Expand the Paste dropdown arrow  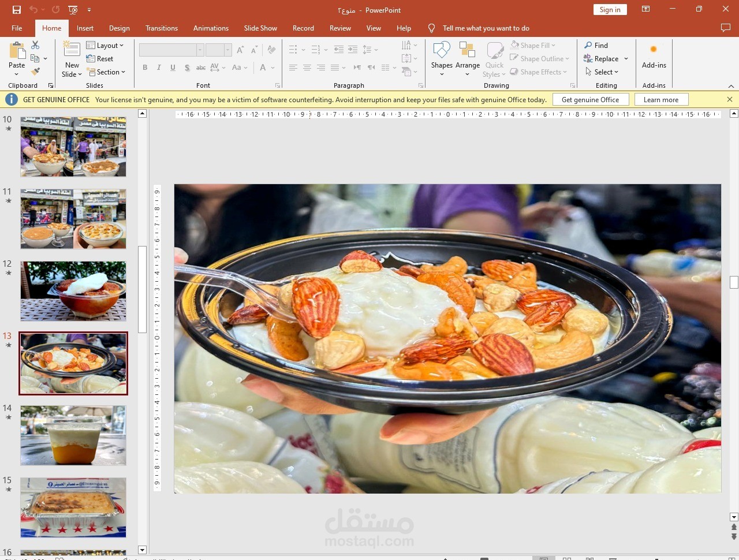click(x=16, y=74)
